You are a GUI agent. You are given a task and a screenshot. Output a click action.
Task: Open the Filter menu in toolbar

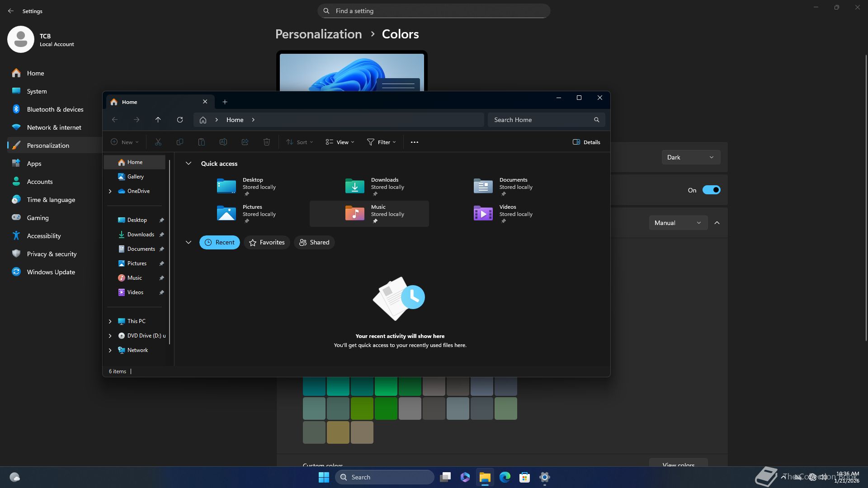click(382, 142)
